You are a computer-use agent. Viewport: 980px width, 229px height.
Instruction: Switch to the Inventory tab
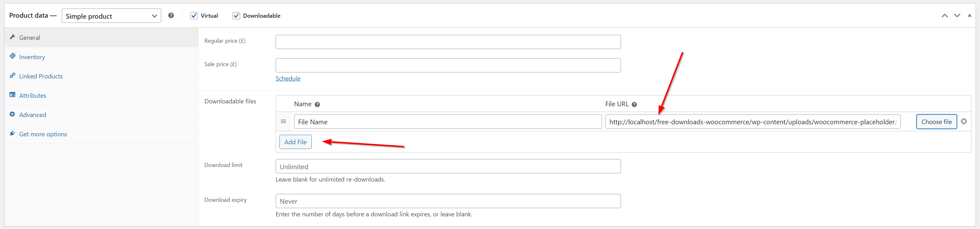[32, 57]
